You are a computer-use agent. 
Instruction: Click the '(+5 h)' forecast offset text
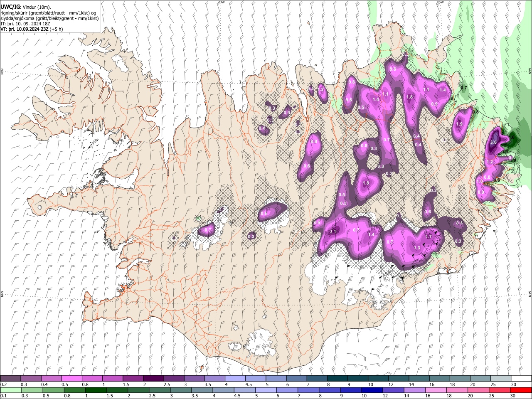point(56,29)
